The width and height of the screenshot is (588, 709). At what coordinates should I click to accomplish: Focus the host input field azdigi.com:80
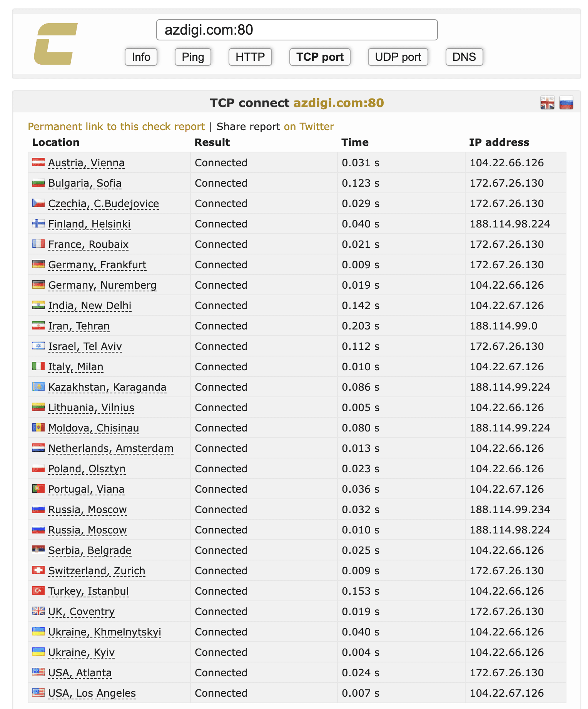pyautogui.click(x=297, y=30)
